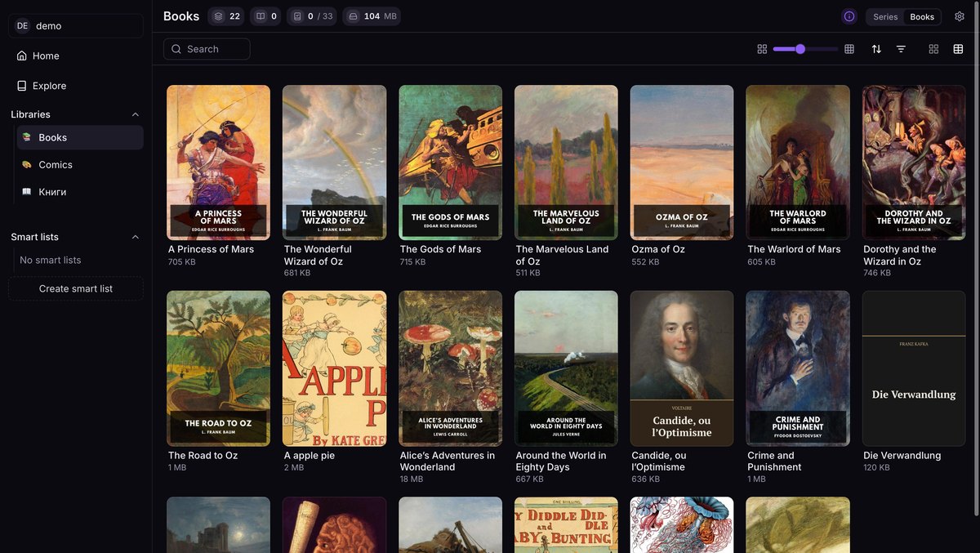Click the series count stack icon badge

226,16
